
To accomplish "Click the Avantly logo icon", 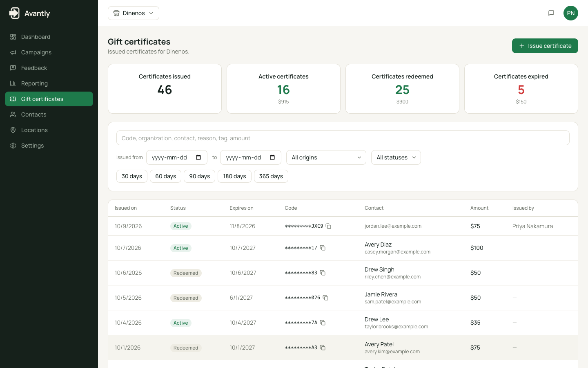I will [x=14, y=13].
